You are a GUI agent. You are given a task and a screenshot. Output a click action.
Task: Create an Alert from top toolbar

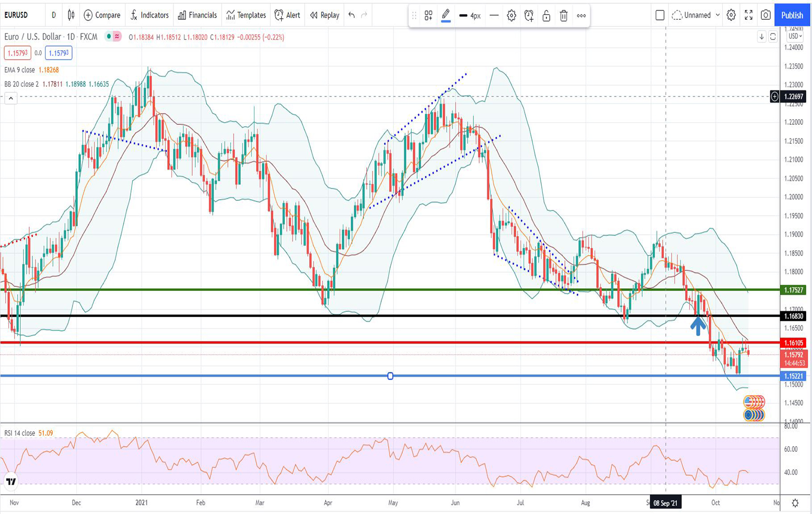(x=287, y=15)
